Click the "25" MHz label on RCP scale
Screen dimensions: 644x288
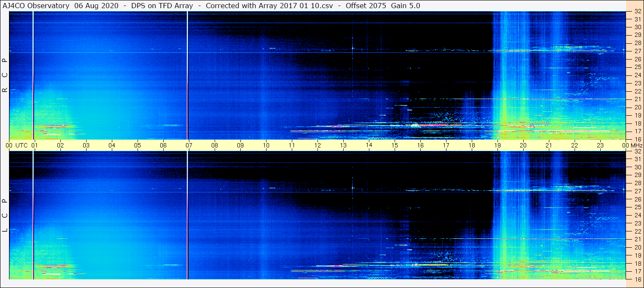click(x=637, y=67)
